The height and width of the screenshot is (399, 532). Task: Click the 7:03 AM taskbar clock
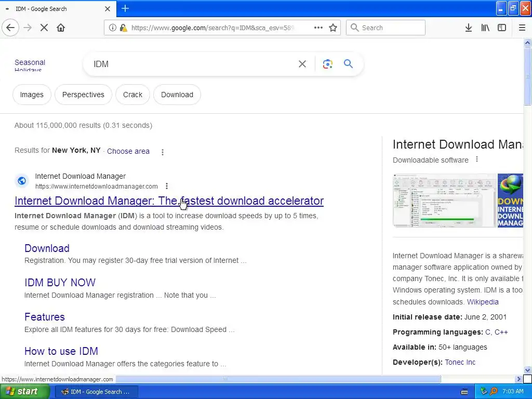coord(513,391)
